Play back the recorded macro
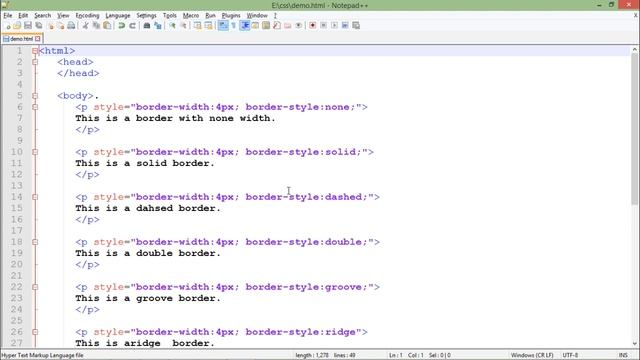640x360 pixels. click(x=334, y=25)
